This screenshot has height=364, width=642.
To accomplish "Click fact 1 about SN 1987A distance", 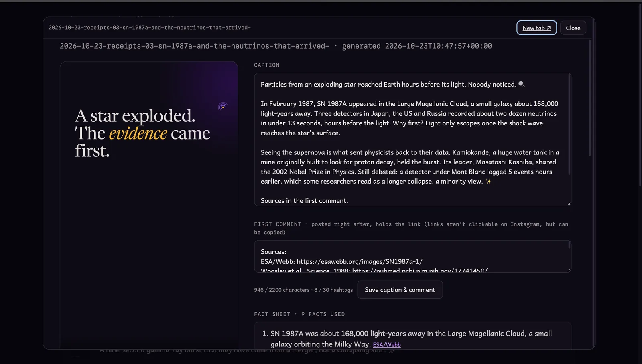I will pos(412,339).
